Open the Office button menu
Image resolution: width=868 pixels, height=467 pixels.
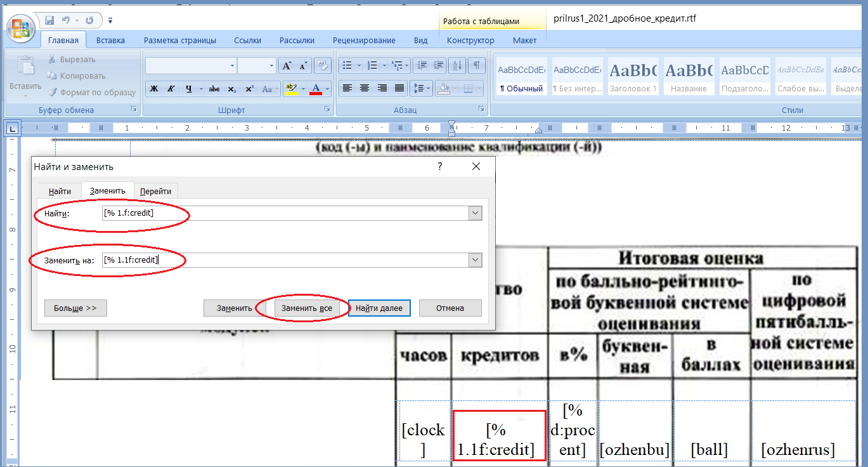pyautogui.click(x=20, y=29)
